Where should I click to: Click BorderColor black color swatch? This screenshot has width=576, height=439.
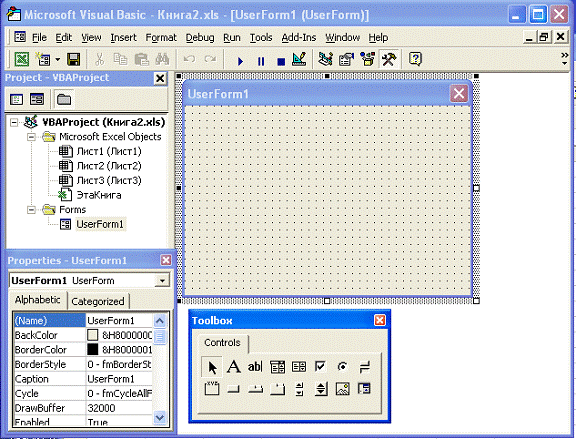[x=93, y=349]
